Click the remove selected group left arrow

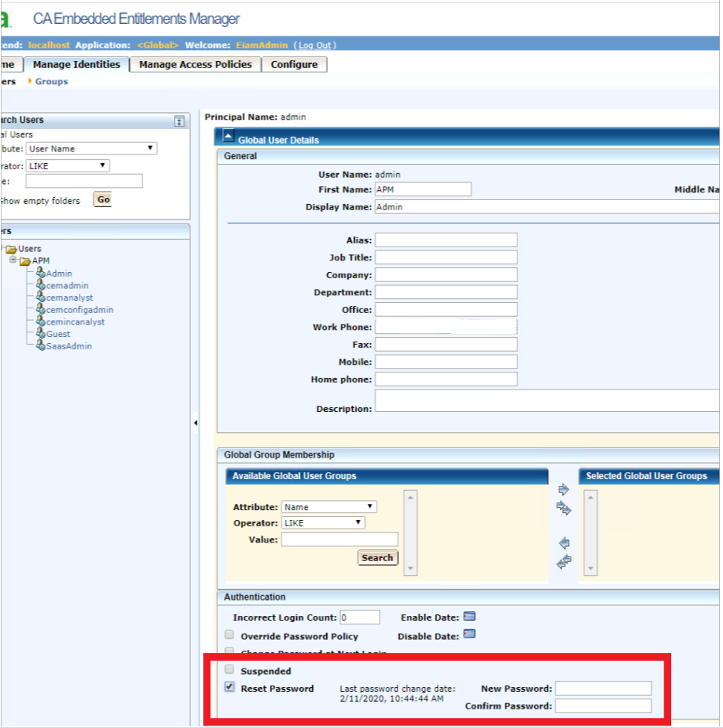click(564, 543)
